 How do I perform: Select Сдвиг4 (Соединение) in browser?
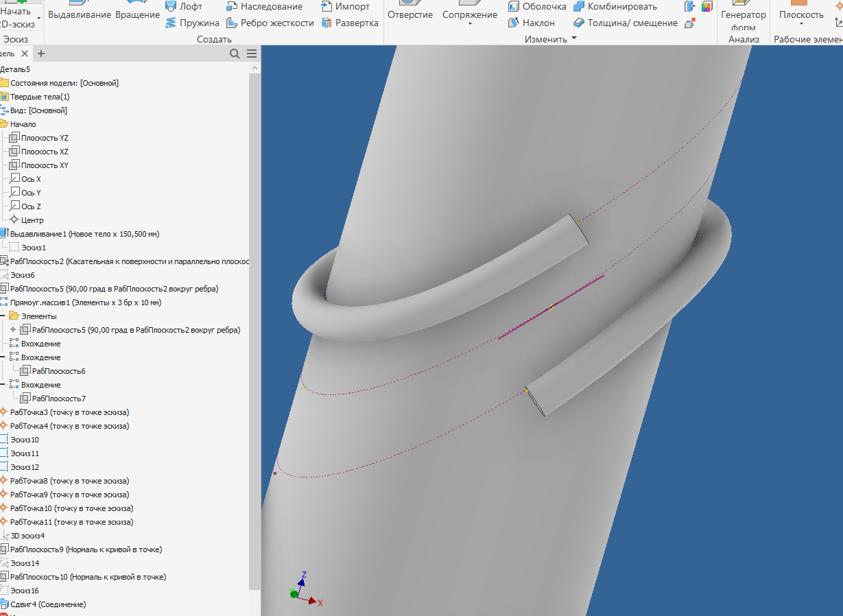pyautogui.click(x=48, y=604)
